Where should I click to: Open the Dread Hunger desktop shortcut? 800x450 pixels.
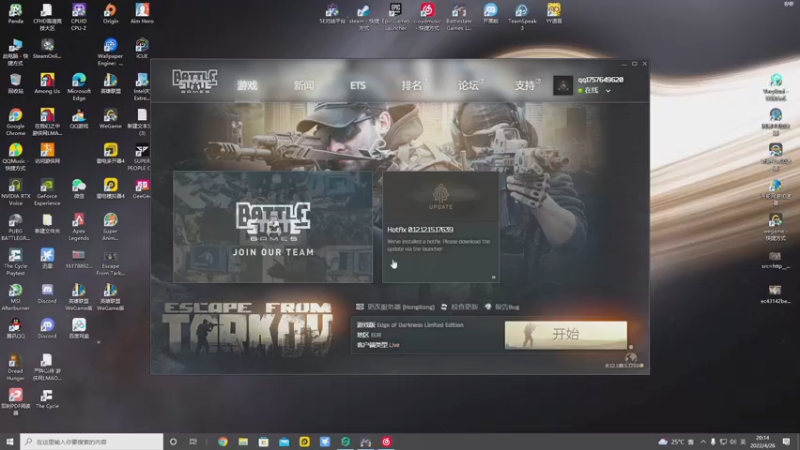click(15, 367)
